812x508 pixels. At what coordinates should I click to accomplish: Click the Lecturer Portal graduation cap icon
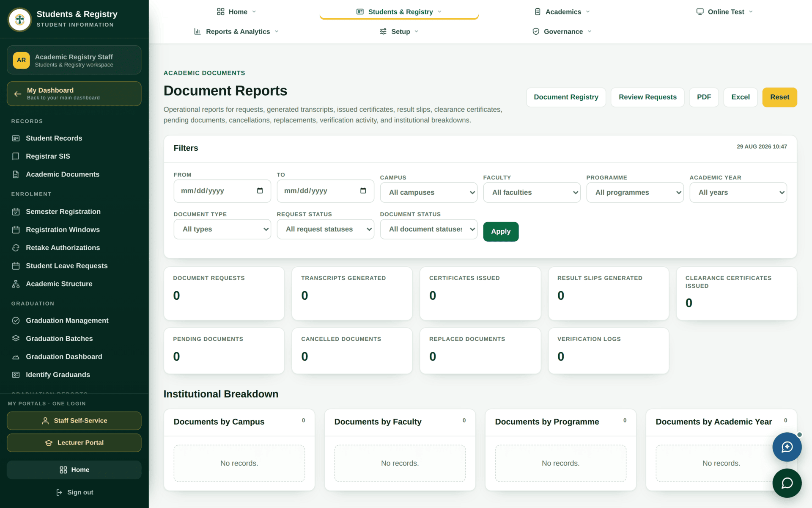[49, 443]
